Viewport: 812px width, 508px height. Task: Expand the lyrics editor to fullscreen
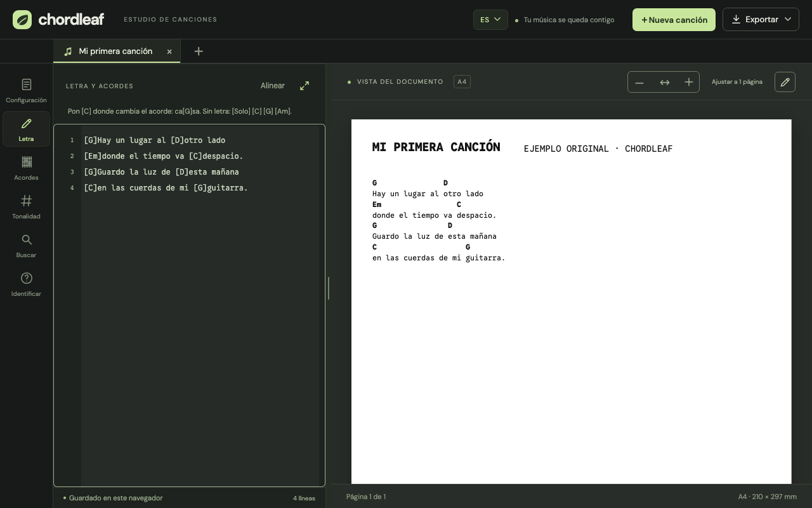coord(304,86)
